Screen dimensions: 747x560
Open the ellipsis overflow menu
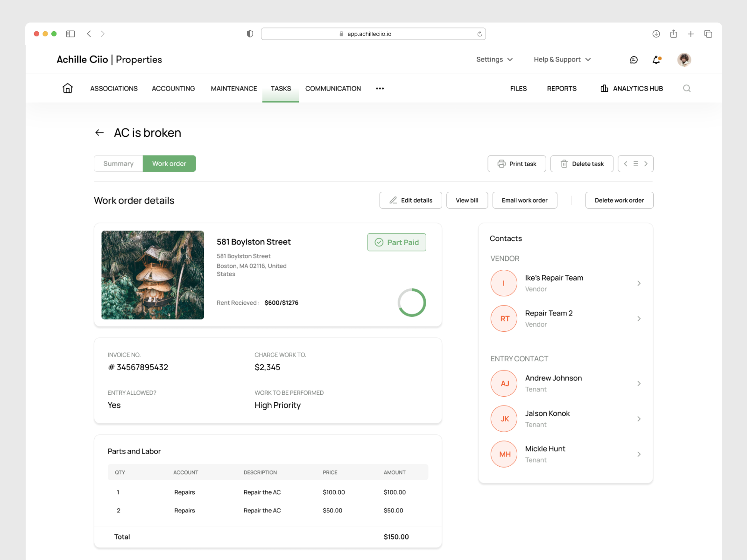pyautogui.click(x=380, y=88)
